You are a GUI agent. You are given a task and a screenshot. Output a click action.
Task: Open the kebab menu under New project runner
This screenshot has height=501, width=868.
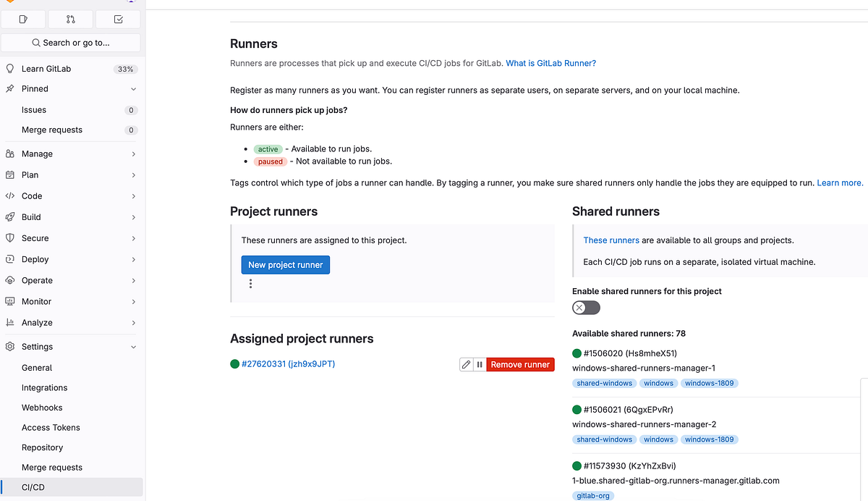[x=250, y=284]
